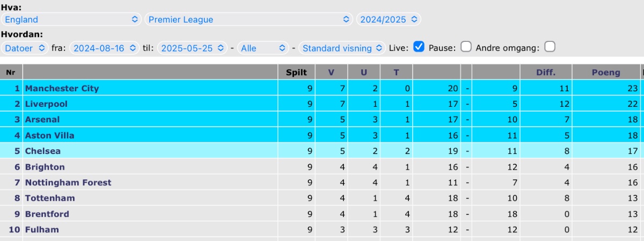Open the 2024/2025 season selector
644x241 pixels.
coord(389,19)
